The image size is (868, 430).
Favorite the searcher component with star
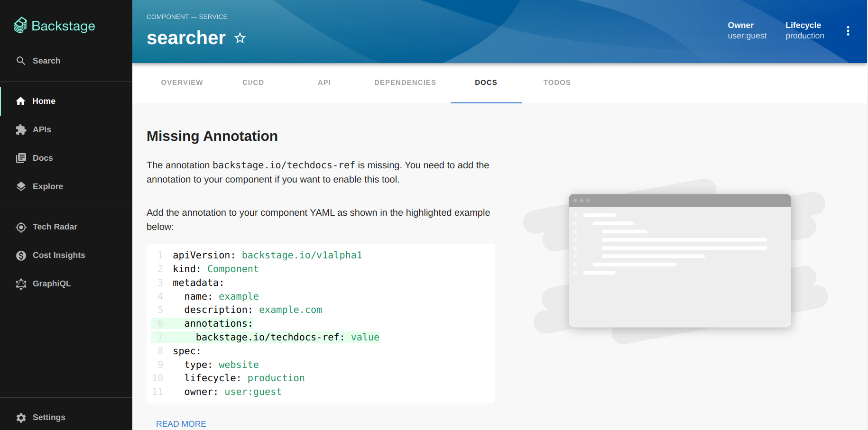tap(240, 38)
